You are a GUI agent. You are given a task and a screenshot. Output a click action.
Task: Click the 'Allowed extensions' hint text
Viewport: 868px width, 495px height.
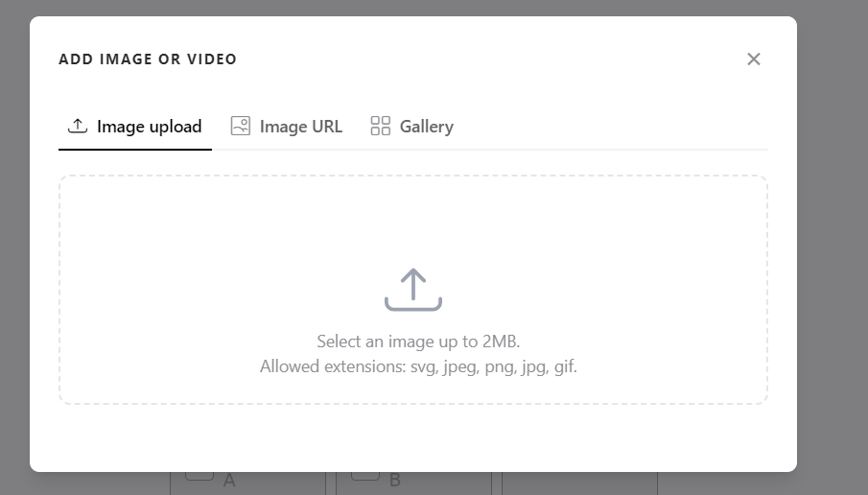click(418, 366)
